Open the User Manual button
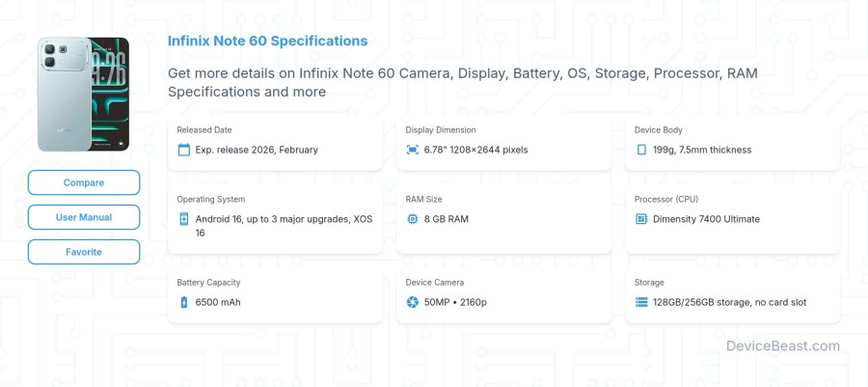The width and height of the screenshot is (868, 387). (84, 217)
